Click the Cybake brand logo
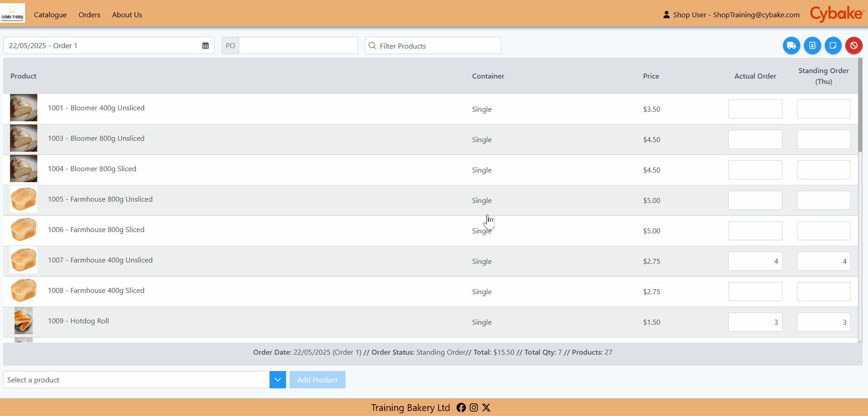 pos(837,14)
